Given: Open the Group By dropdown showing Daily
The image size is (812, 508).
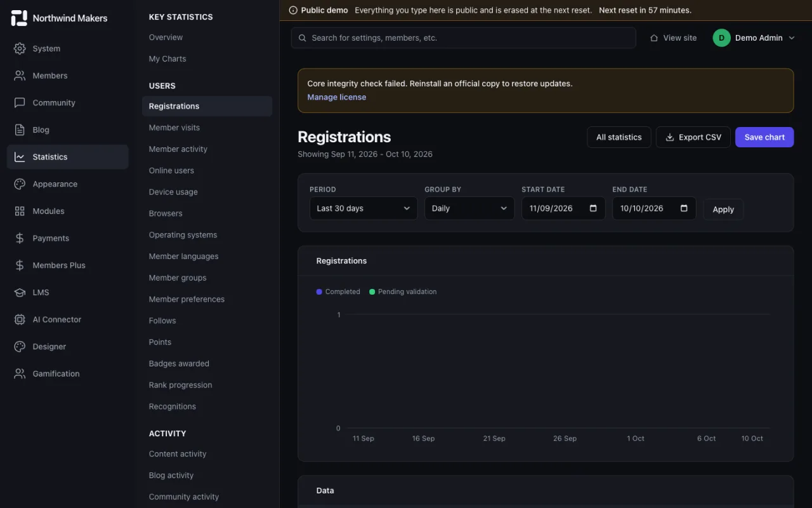Looking at the screenshot, I should pyautogui.click(x=469, y=208).
